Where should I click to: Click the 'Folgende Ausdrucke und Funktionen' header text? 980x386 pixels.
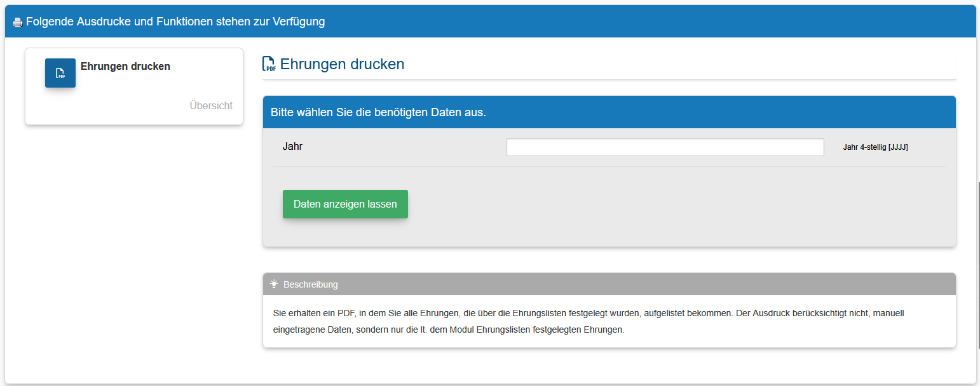pos(175,22)
